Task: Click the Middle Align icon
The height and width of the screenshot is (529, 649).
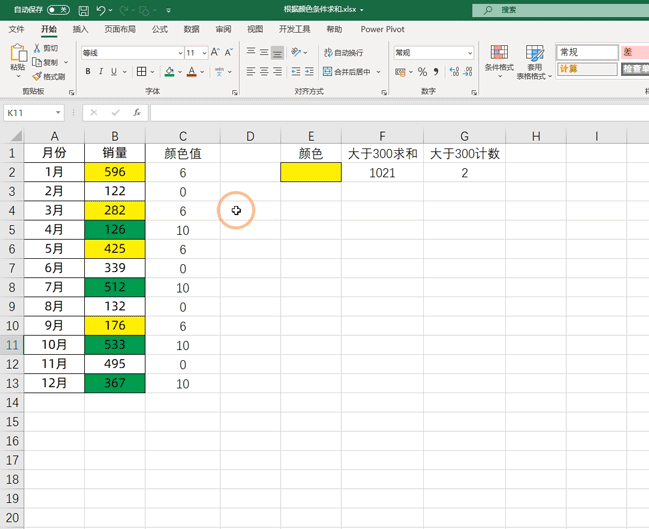Action: point(264,52)
